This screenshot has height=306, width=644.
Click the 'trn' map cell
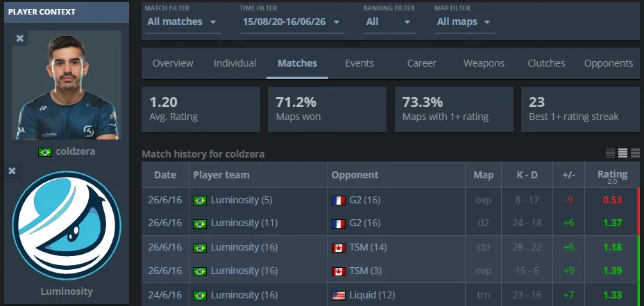(x=485, y=296)
